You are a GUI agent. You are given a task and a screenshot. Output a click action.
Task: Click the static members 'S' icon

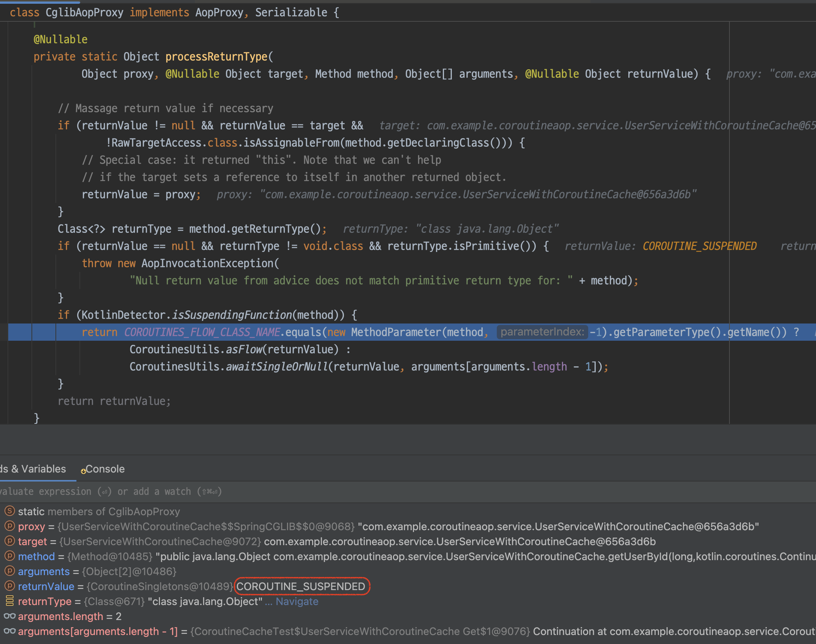[x=9, y=511]
